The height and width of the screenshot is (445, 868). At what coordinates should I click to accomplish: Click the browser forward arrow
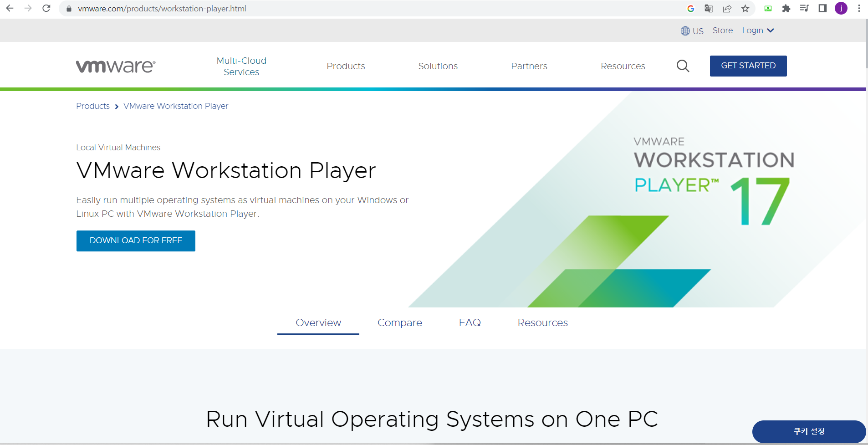coord(28,8)
